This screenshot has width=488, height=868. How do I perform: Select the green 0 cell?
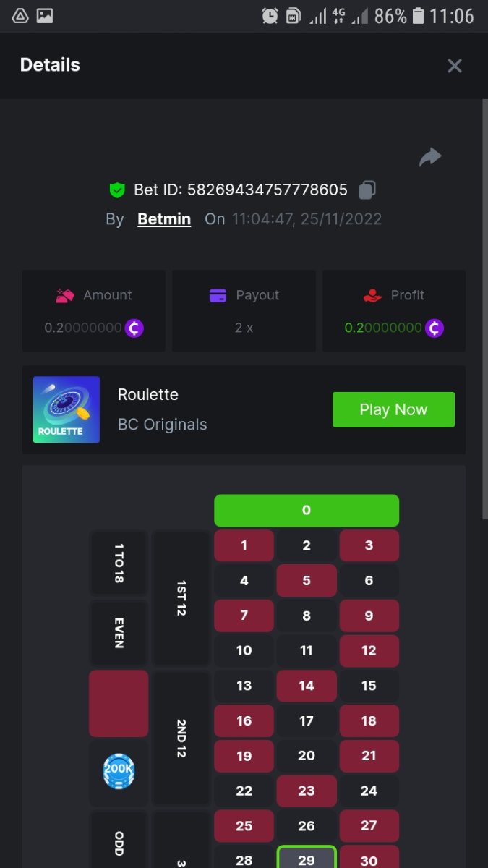pos(307,511)
